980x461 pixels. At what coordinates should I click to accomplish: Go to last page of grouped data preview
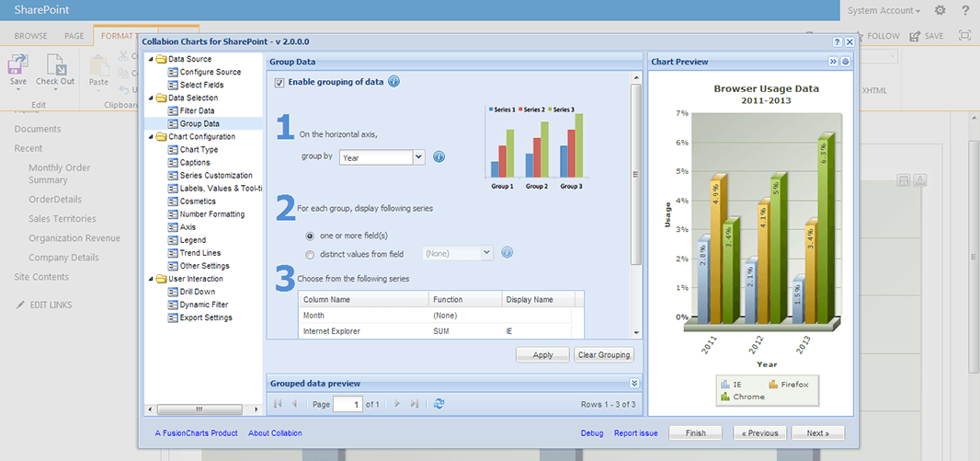point(414,404)
